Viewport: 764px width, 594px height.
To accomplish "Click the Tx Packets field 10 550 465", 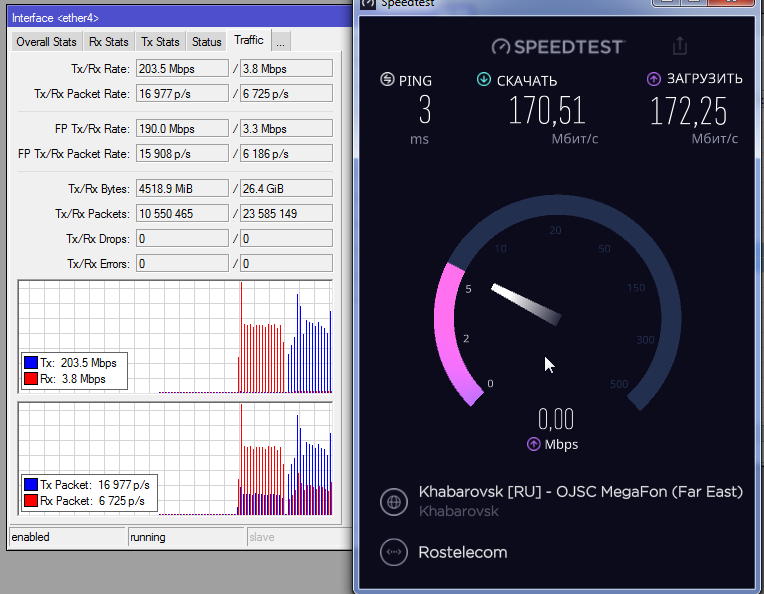I will pyautogui.click(x=182, y=213).
